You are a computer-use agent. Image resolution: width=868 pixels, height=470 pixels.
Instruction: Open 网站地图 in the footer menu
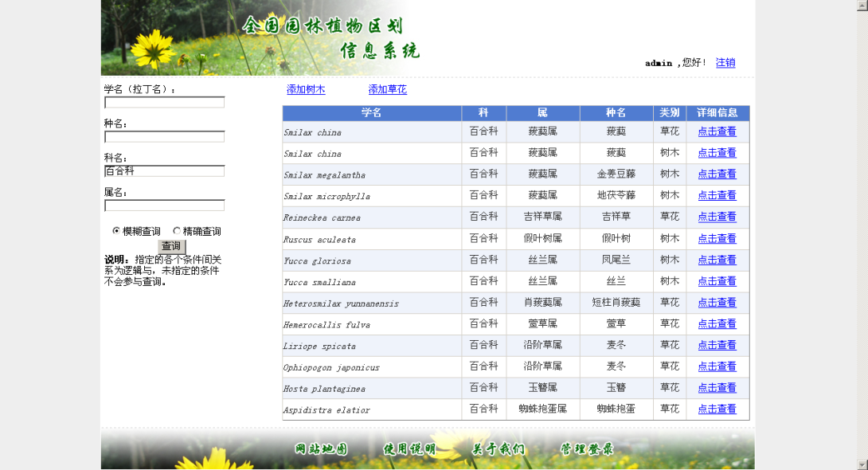(321, 449)
